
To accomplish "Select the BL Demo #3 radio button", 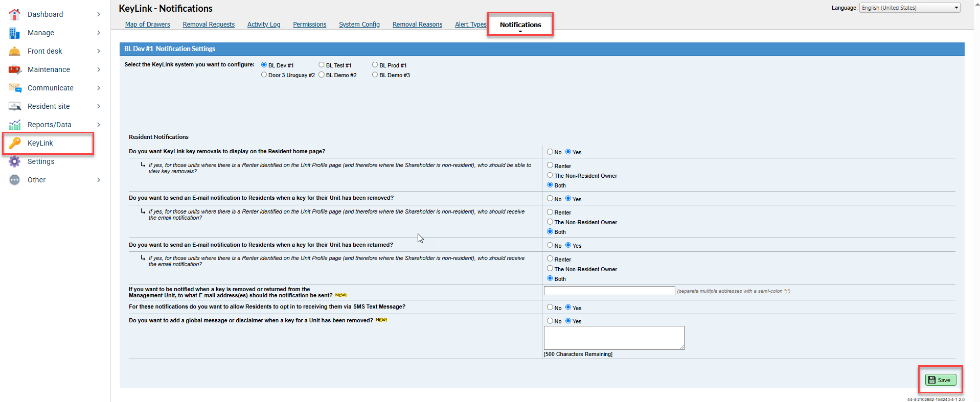I will [x=375, y=75].
